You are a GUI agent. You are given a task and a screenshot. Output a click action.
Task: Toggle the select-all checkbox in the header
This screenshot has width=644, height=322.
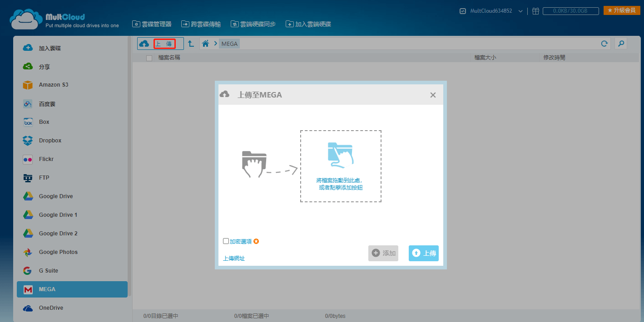coord(149,58)
